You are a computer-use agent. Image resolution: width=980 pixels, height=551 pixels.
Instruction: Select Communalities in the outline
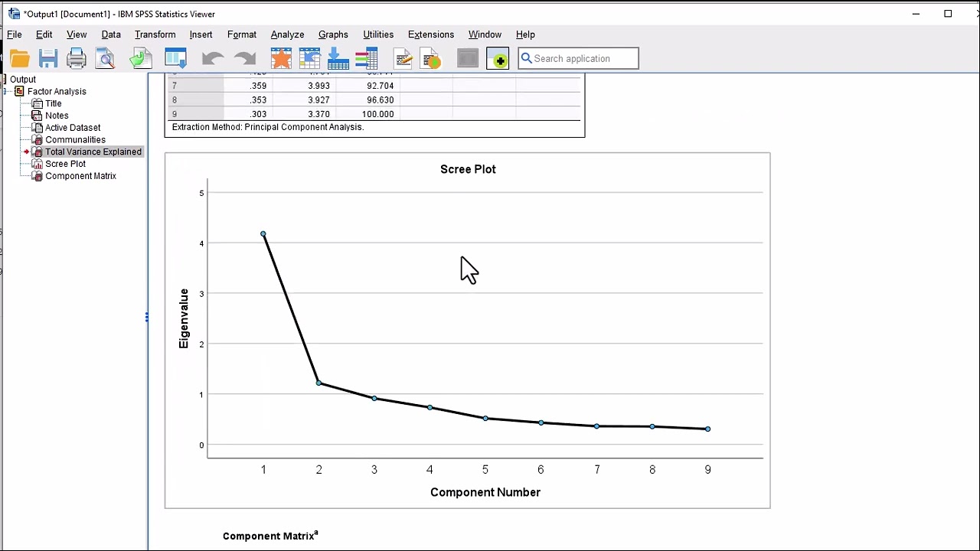click(75, 140)
